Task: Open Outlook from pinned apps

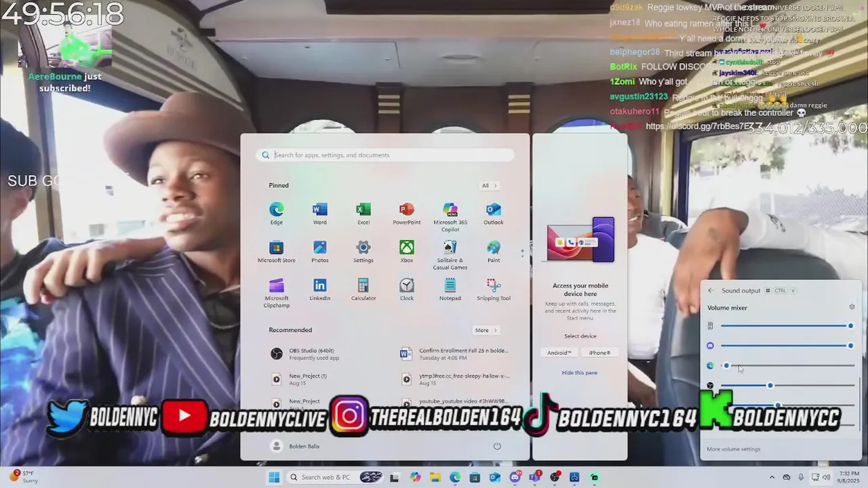Action: click(x=493, y=213)
